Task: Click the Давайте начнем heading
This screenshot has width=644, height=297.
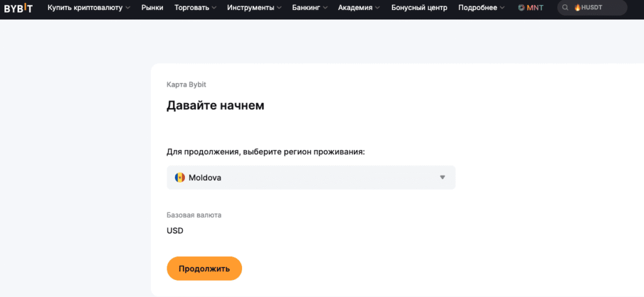Action: tap(215, 105)
